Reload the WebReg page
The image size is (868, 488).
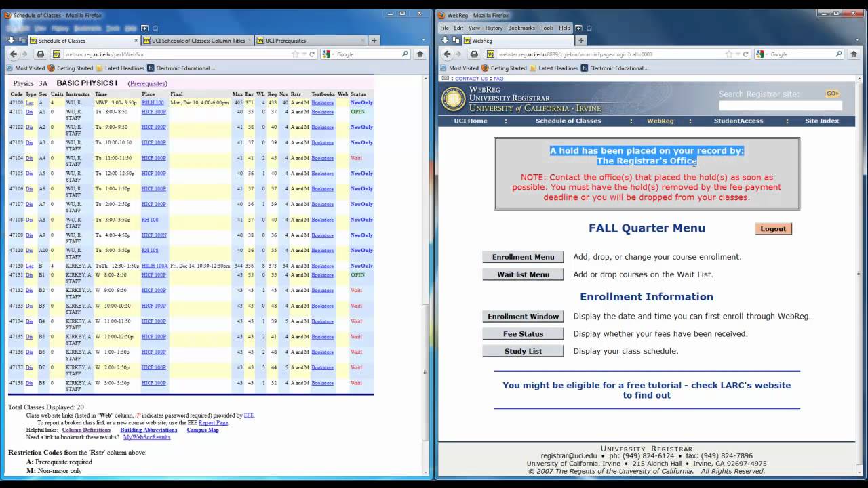coord(746,54)
